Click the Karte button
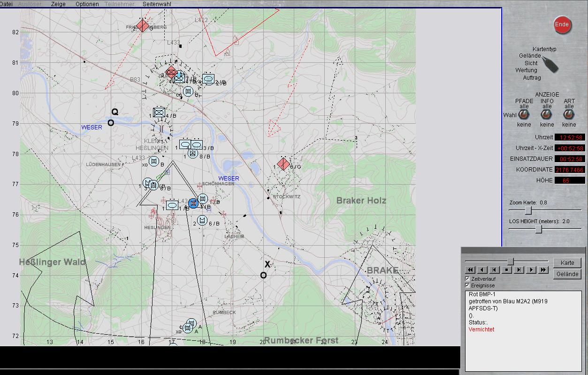This screenshot has height=375, width=588. pos(567,262)
